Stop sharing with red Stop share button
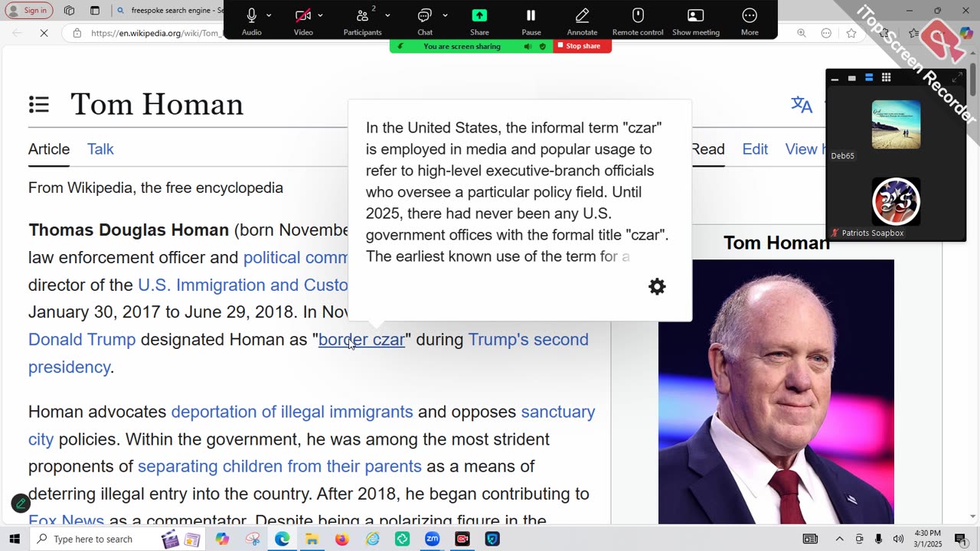This screenshot has height=551, width=980. coord(583,46)
